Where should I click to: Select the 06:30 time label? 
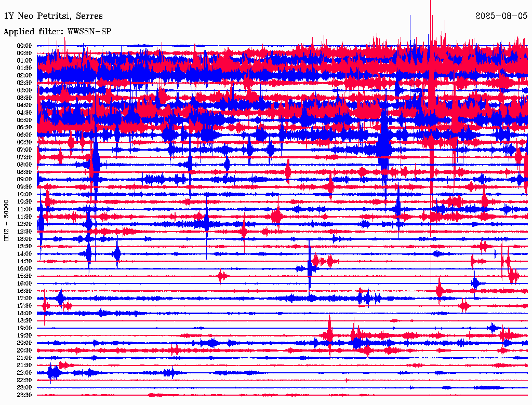tap(24, 142)
